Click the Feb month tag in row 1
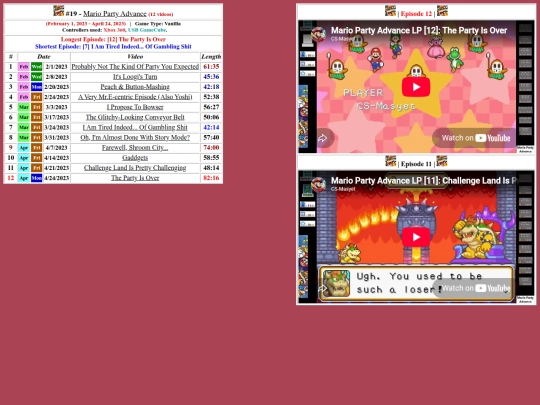 (x=24, y=66)
